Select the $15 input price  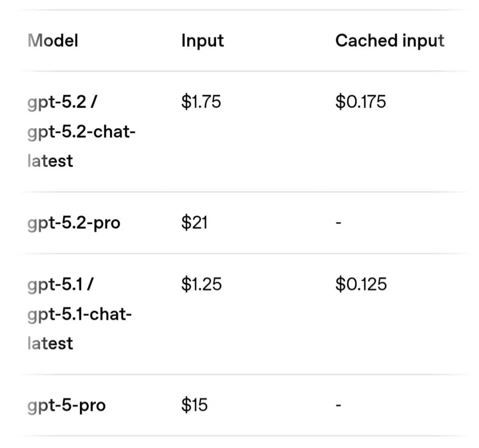[194, 405]
